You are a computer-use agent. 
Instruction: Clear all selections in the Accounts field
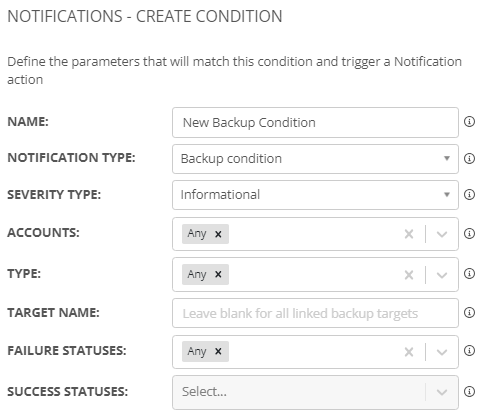(x=409, y=234)
